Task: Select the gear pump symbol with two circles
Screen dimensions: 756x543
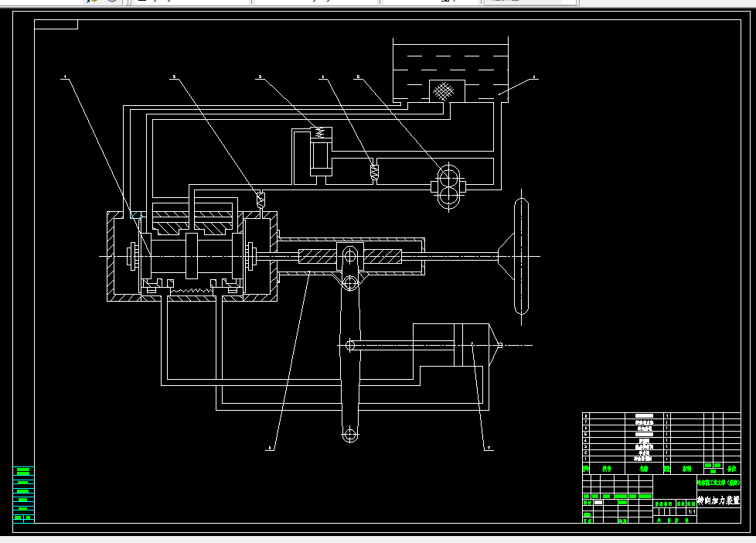Action: [448, 186]
